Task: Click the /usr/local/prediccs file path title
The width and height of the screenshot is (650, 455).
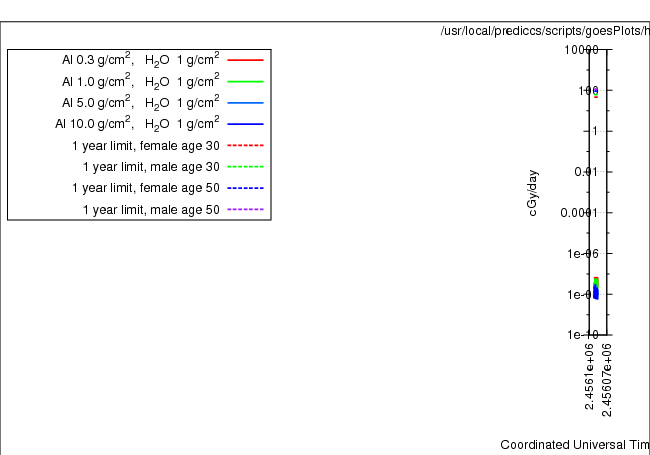Action: (x=544, y=31)
